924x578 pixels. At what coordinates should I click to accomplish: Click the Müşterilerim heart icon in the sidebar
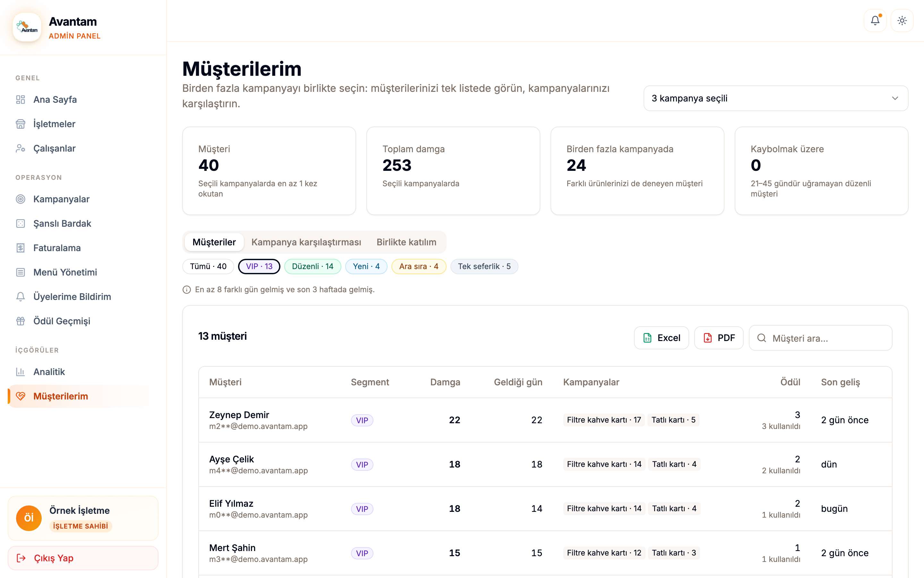point(21,397)
